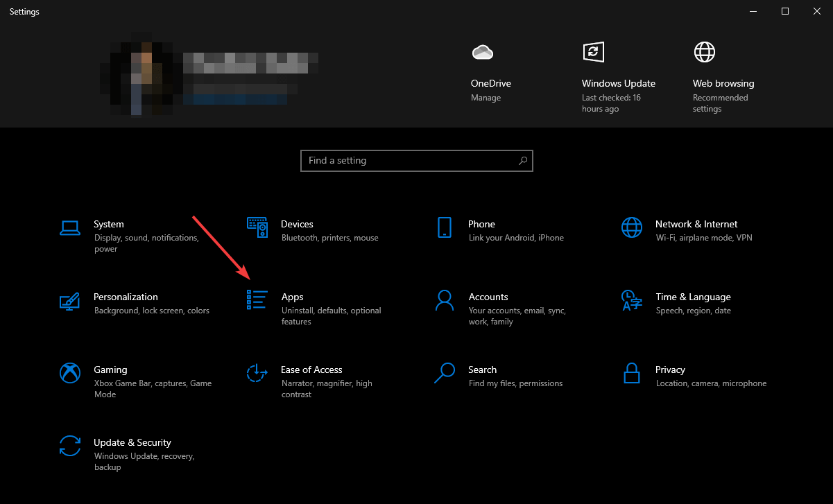Open Time & Language clock icon

point(631,300)
